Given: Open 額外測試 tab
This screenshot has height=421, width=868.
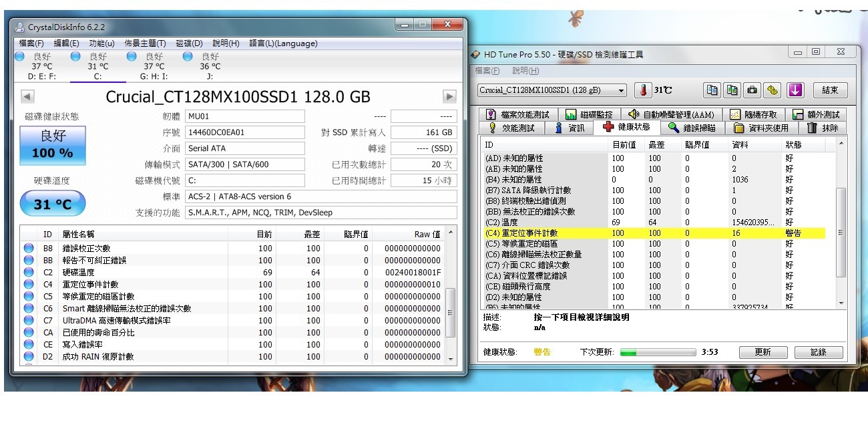Looking at the screenshot, I should (817, 114).
